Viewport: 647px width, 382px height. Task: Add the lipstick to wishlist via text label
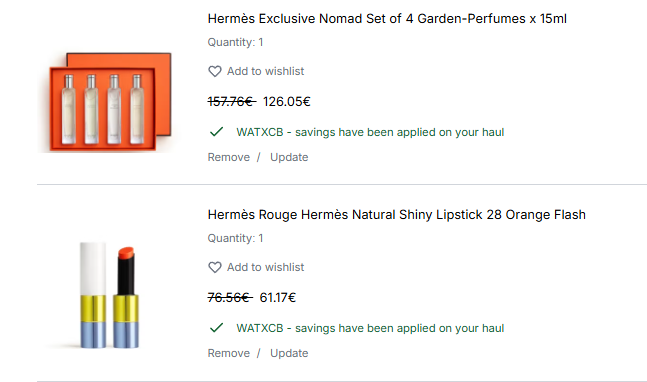265,267
